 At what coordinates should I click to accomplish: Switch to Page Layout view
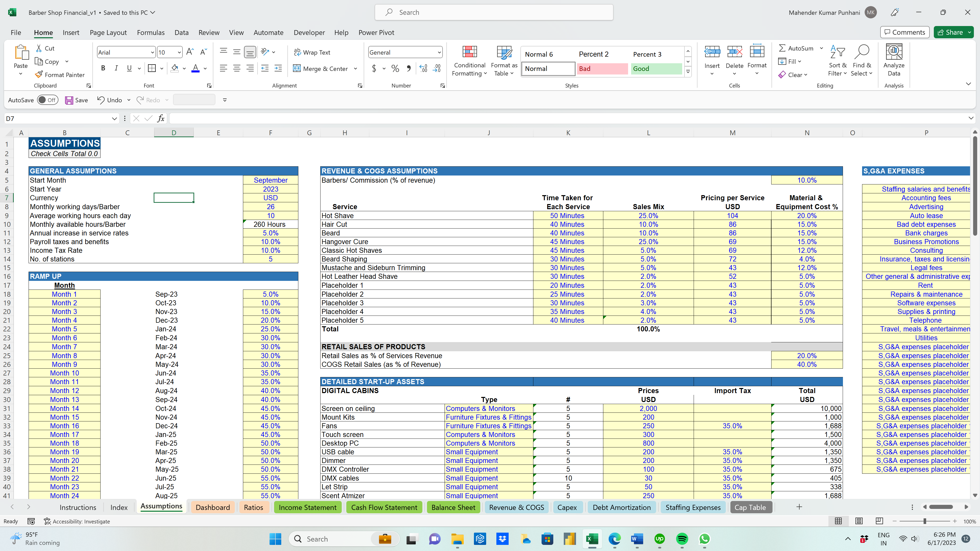[x=859, y=521]
